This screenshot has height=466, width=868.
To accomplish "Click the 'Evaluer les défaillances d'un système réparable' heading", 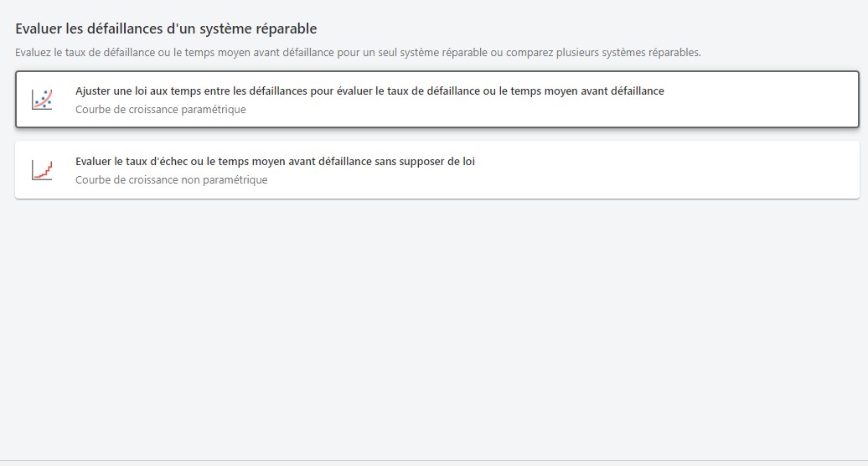I will (166, 28).
